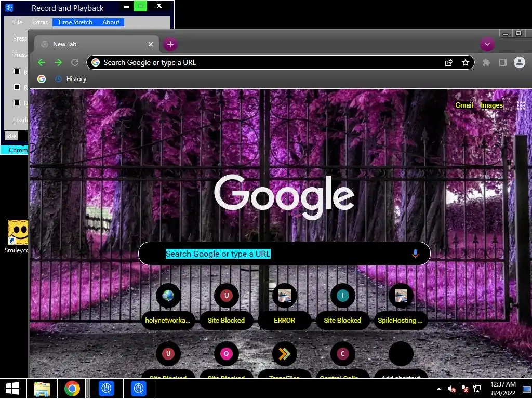Reload the page with the refresh icon
Viewport: 532px width, 399px height.
(x=75, y=62)
